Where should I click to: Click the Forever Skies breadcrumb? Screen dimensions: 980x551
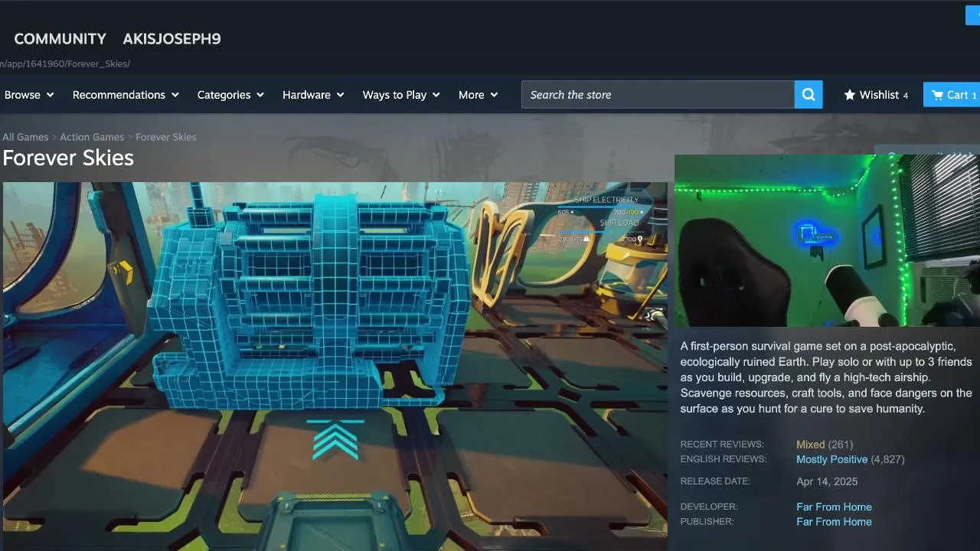[166, 137]
